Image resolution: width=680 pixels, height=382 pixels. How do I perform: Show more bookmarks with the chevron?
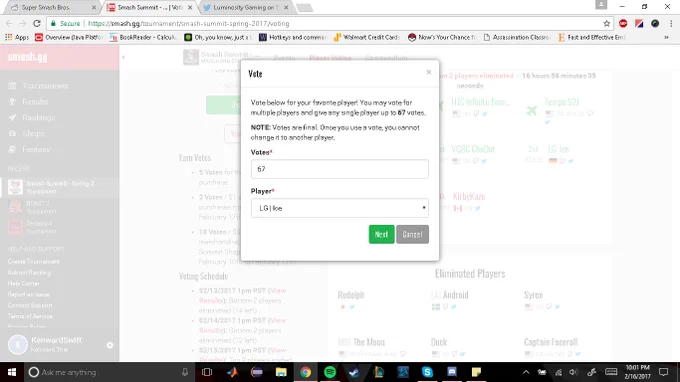click(667, 37)
